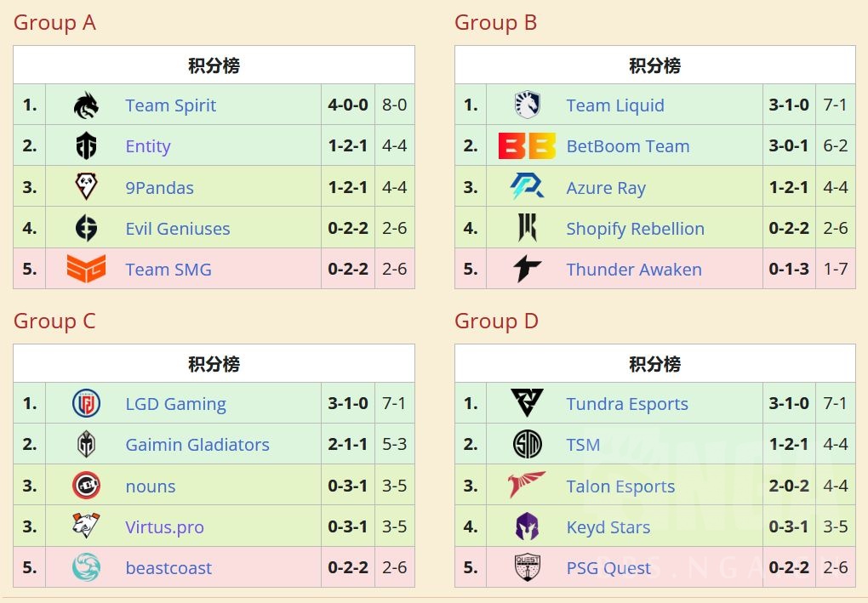The width and height of the screenshot is (868, 603).
Task: Open the nouns team link
Action: pos(150,486)
